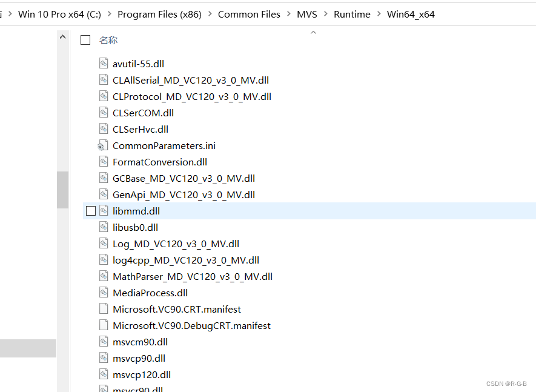Screen dimensions: 536x392
Task: Navigate to Win 10 Pro x64 (C:) breadcrumb
Action: (x=59, y=15)
